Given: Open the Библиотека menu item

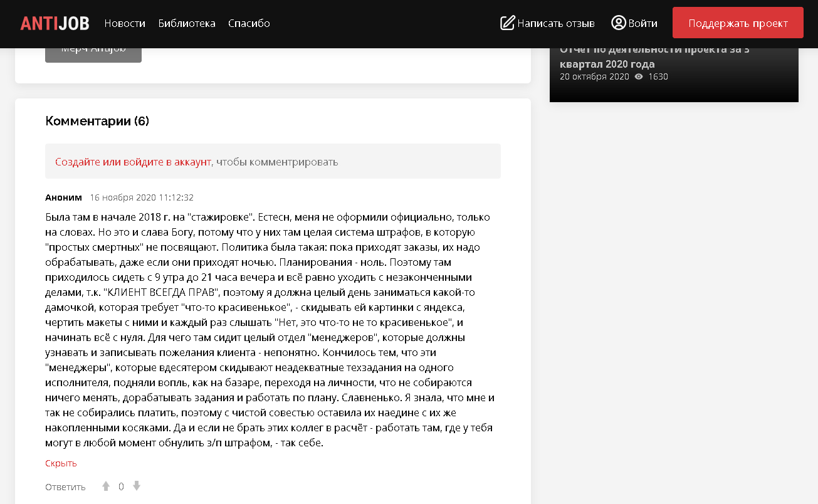Looking at the screenshot, I should click(187, 24).
